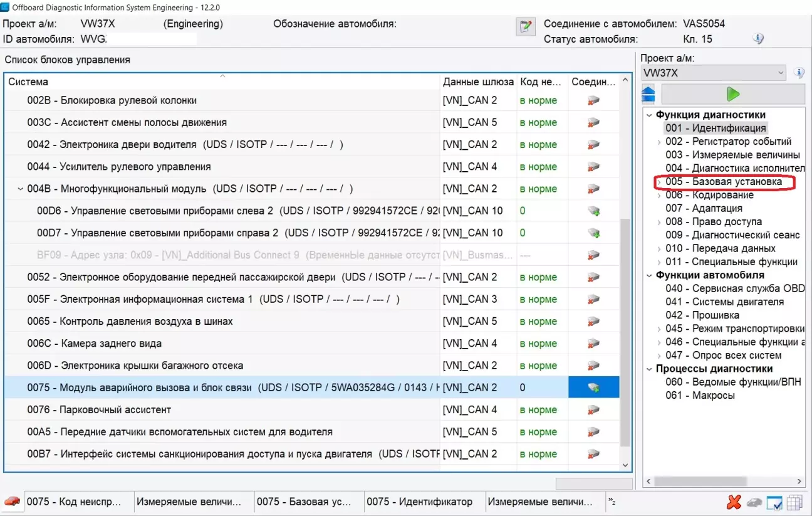Collapse the Функция диагностики section
Viewport: 812px width, 516px height.
click(648, 115)
